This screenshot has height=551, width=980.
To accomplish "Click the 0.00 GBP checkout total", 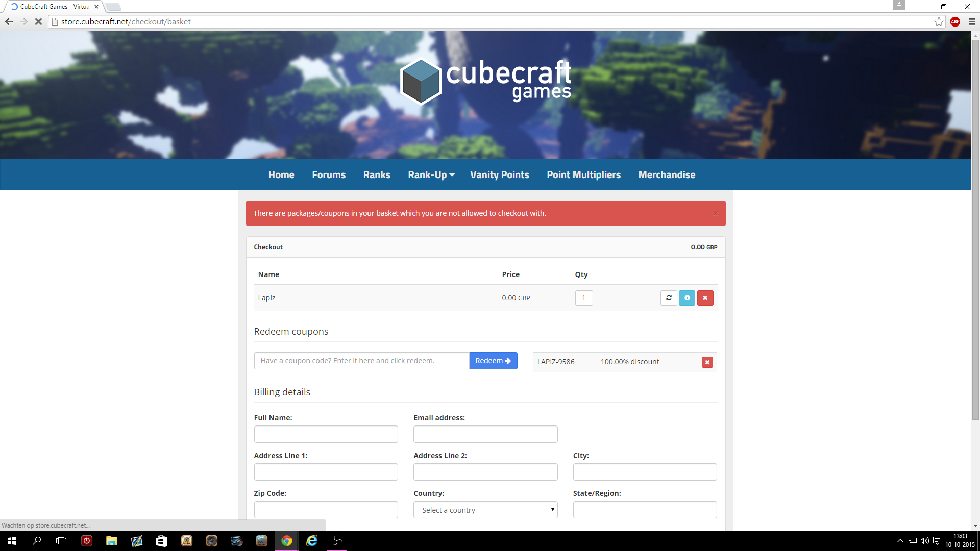I will click(x=704, y=247).
